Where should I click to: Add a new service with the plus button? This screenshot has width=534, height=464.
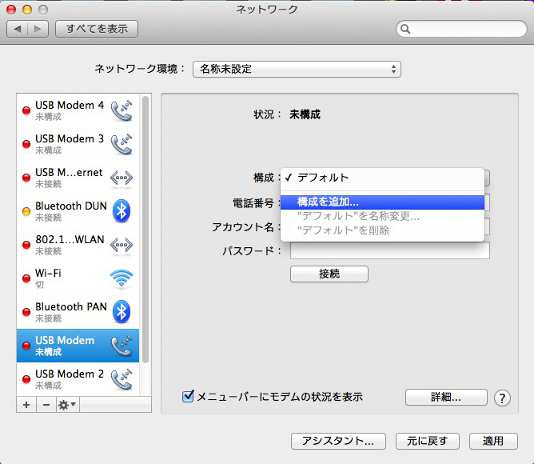click(x=26, y=405)
